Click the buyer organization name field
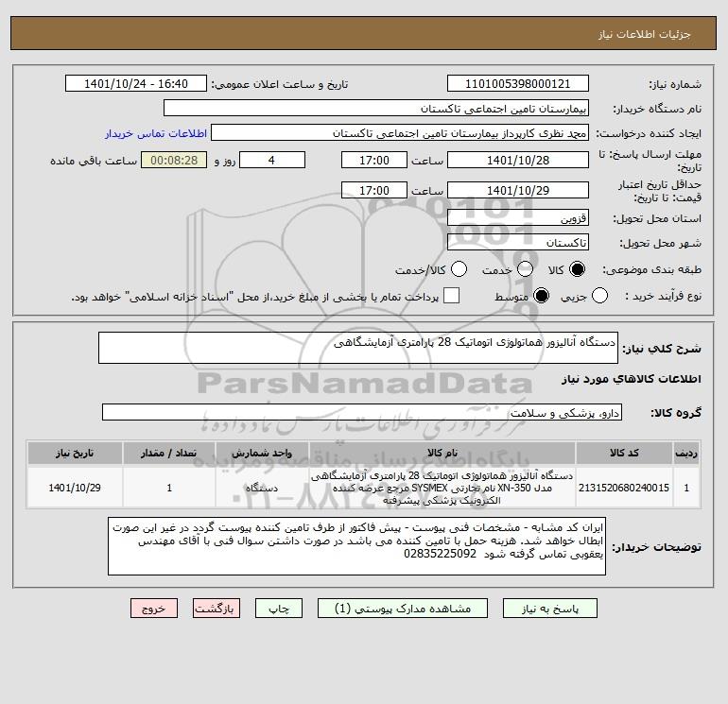Image resolution: width=728 pixels, height=704 pixels. [x=376, y=108]
